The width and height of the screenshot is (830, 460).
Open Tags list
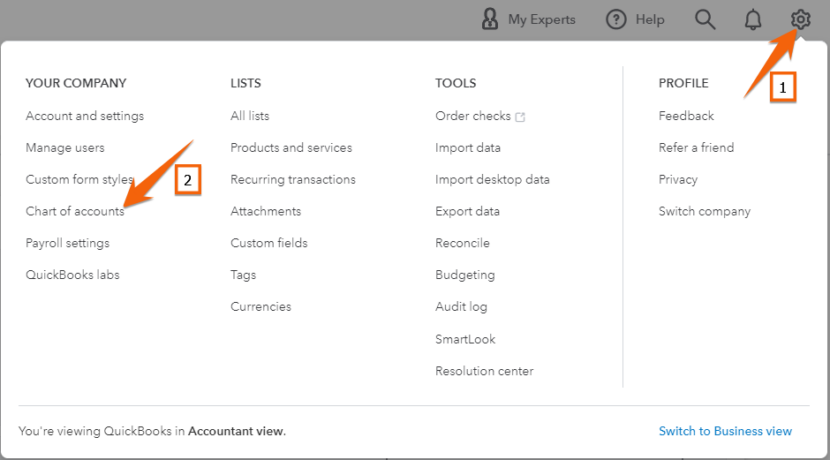coord(243,275)
